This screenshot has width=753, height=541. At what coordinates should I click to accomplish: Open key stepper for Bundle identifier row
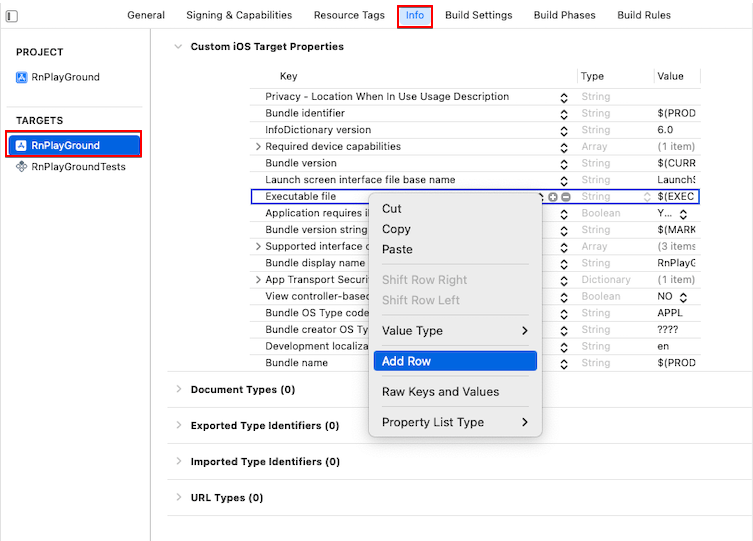(564, 114)
